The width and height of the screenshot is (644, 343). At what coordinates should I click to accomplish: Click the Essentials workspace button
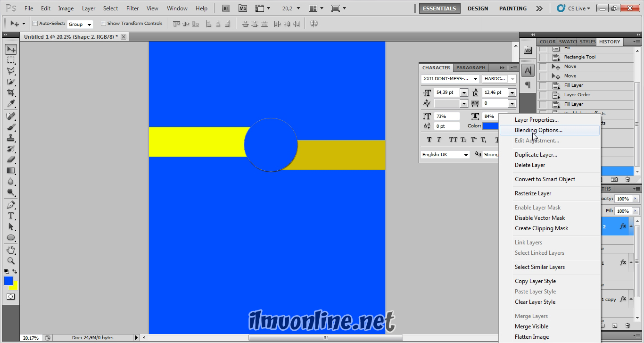[x=439, y=8]
